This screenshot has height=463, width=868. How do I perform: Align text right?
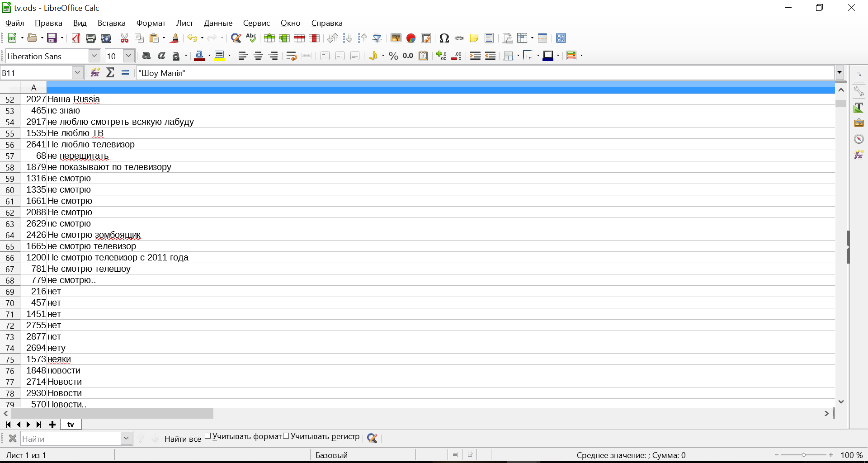pyautogui.click(x=273, y=56)
